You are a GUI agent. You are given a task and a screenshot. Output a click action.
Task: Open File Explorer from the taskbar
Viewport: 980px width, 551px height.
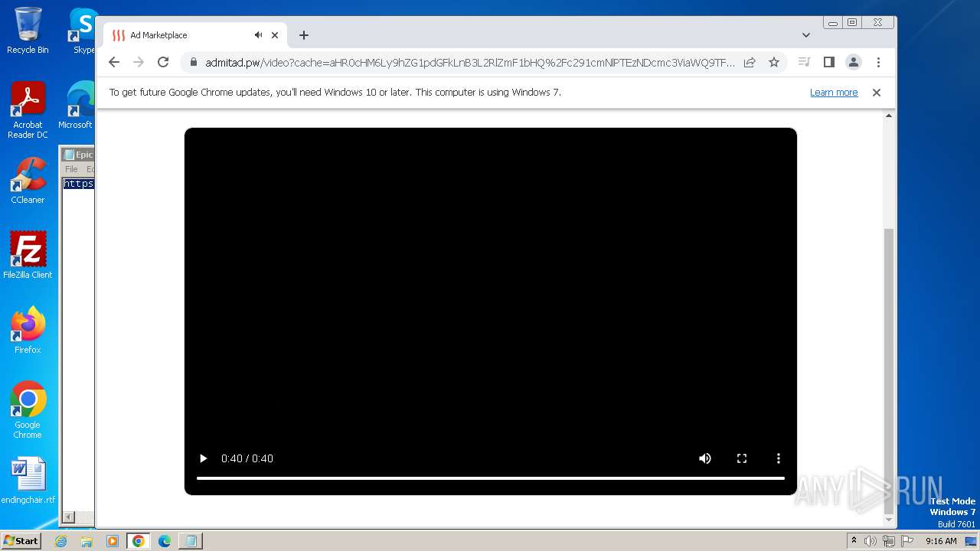pyautogui.click(x=87, y=541)
